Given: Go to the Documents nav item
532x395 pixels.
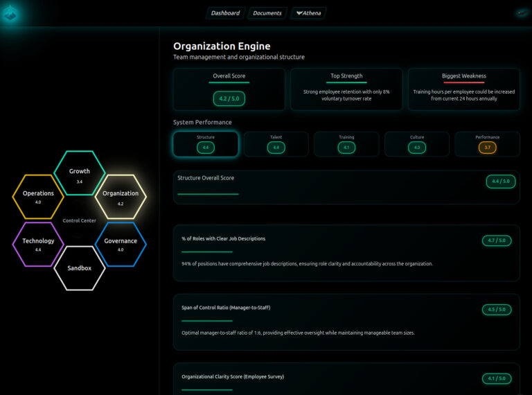Looking at the screenshot, I should (x=267, y=13).
